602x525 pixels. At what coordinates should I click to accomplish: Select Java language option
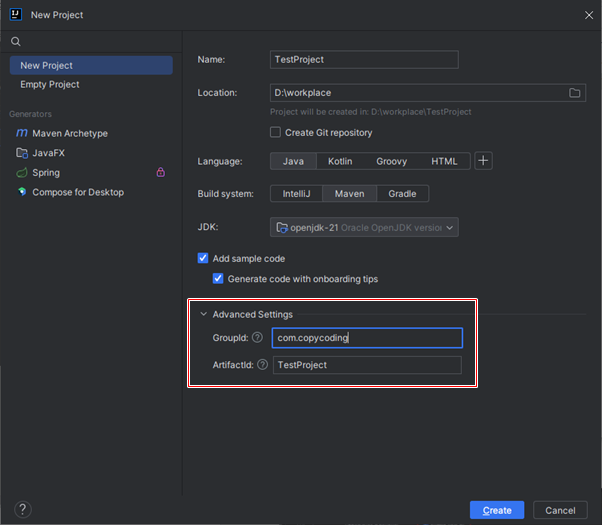tap(293, 161)
